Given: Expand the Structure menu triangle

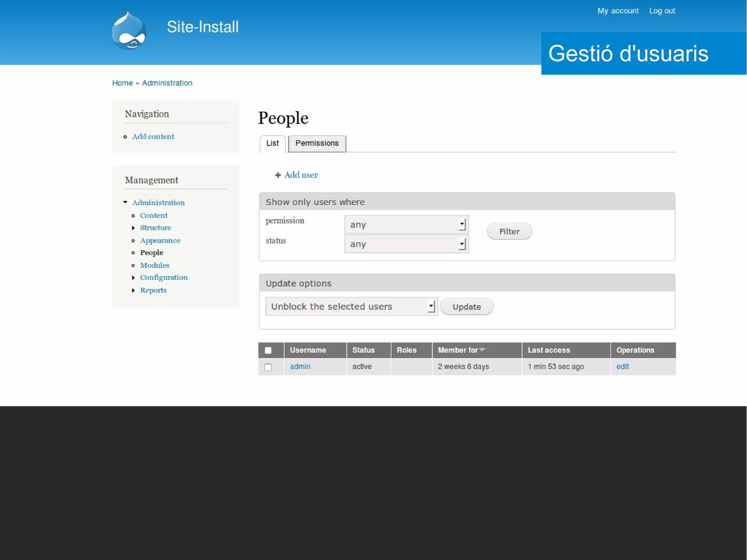Looking at the screenshot, I should [x=133, y=228].
